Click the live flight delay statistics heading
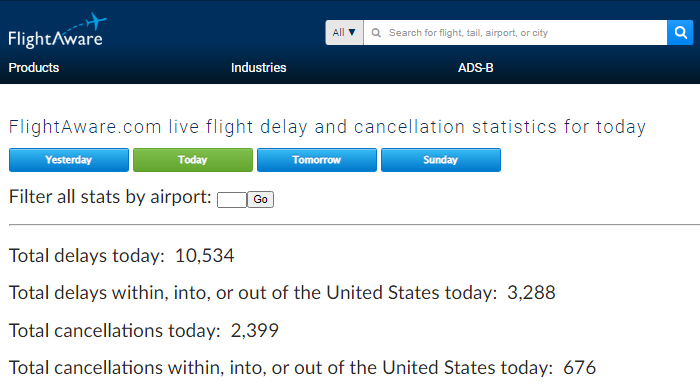Viewport: 700px width, 389px height. point(327,127)
